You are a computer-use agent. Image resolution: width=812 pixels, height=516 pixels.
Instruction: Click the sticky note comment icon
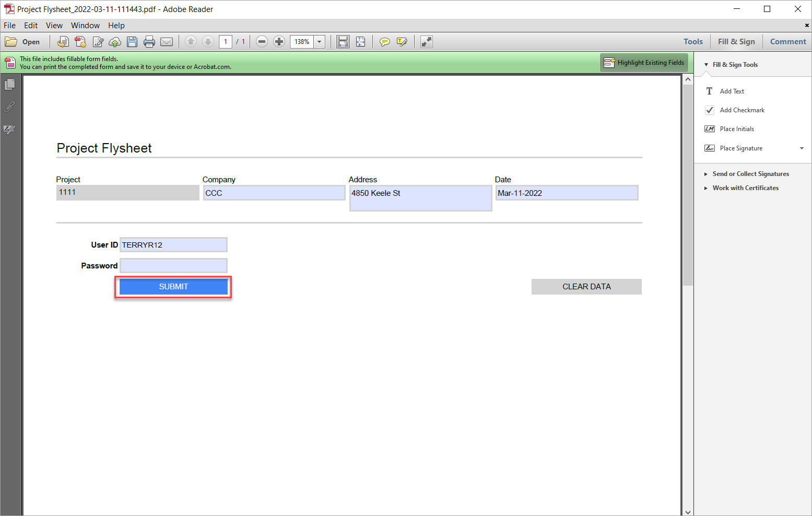pyautogui.click(x=384, y=42)
